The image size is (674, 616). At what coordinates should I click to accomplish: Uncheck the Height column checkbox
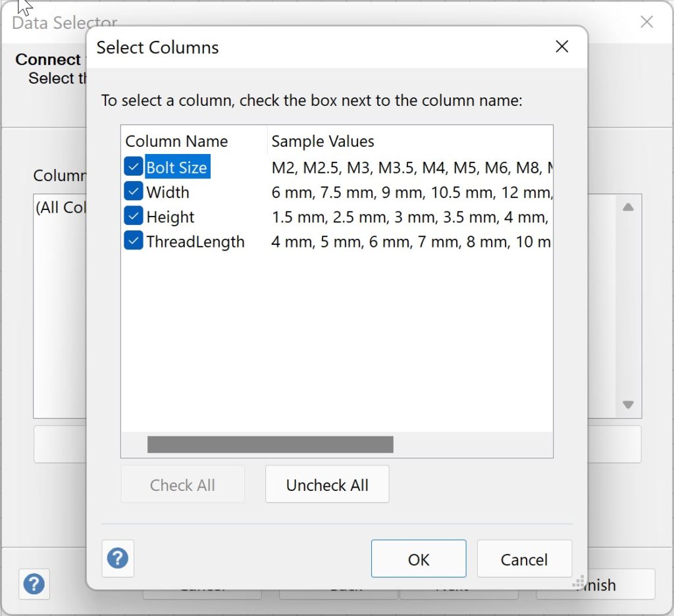click(134, 217)
